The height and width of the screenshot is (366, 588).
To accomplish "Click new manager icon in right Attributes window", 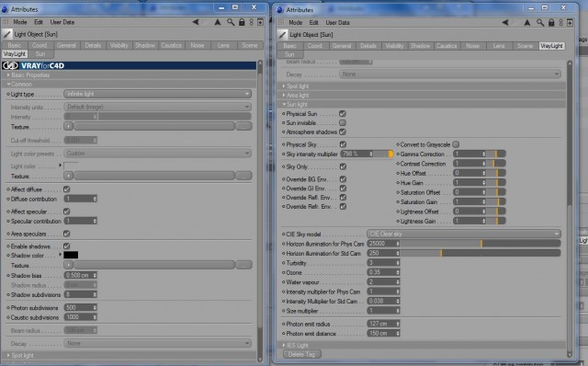I will point(570,22).
